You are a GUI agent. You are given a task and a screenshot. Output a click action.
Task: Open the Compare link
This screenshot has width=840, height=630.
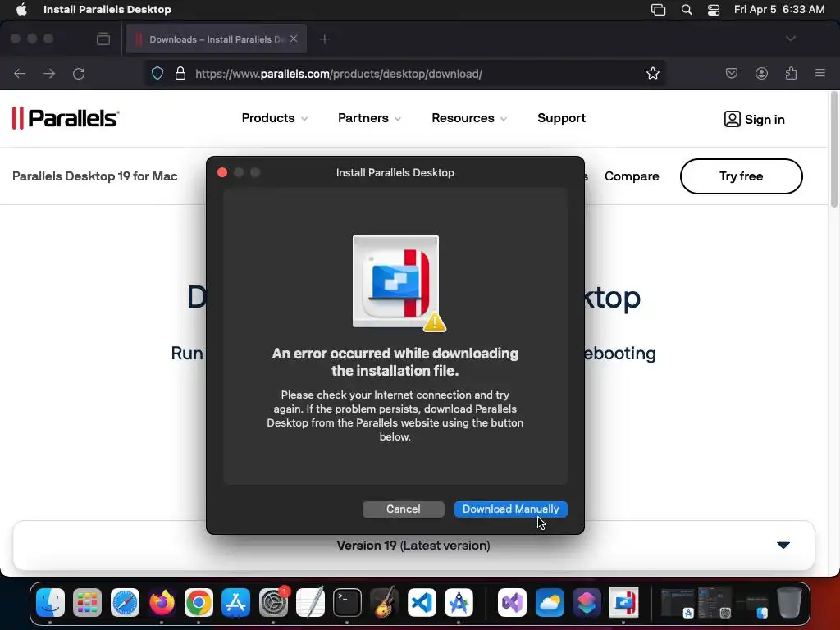(632, 176)
